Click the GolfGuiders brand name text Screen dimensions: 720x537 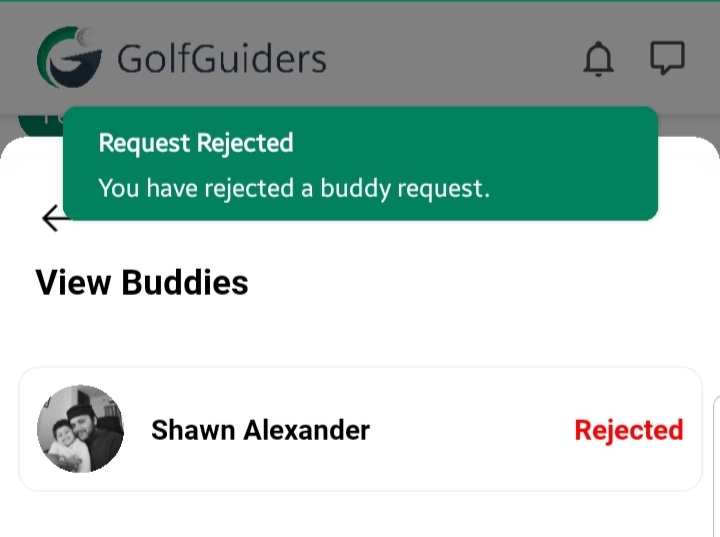tap(221, 59)
